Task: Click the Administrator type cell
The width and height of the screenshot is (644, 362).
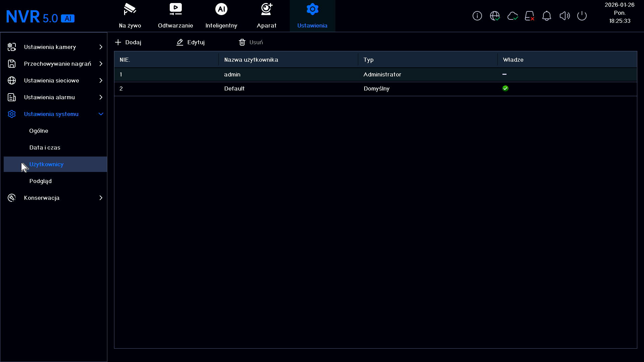Action: tap(382, 74)
